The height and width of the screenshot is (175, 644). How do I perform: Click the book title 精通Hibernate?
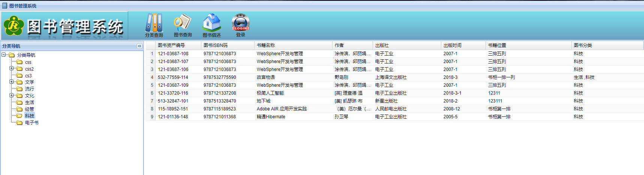(x=271, y=117)
